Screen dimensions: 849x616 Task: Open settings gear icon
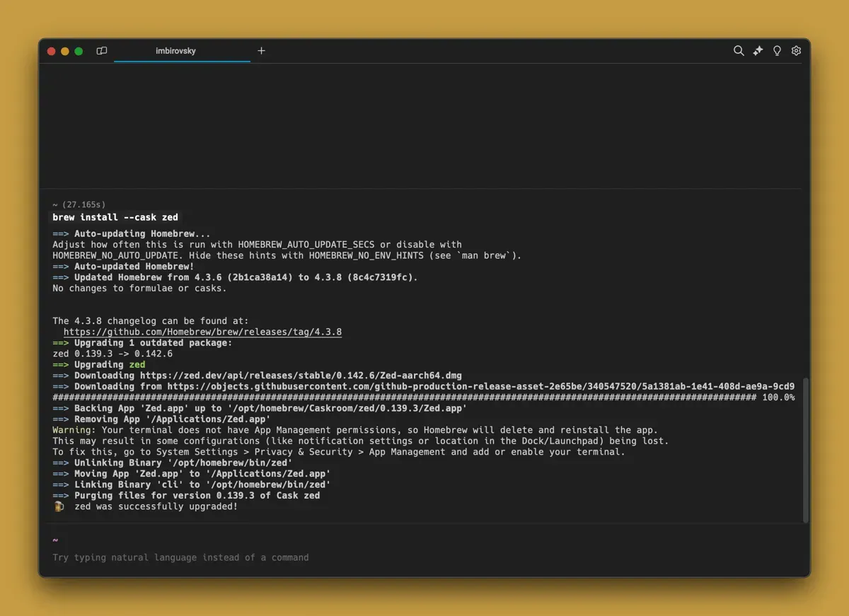pos(796,51)
